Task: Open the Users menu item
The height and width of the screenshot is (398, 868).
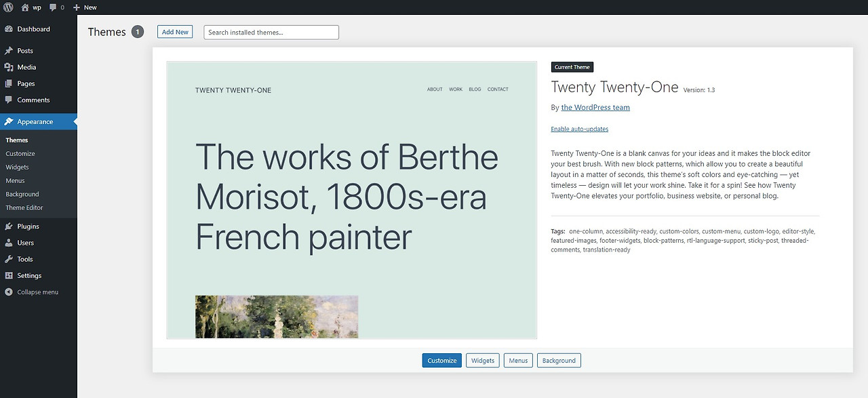Action: [39, 243]
